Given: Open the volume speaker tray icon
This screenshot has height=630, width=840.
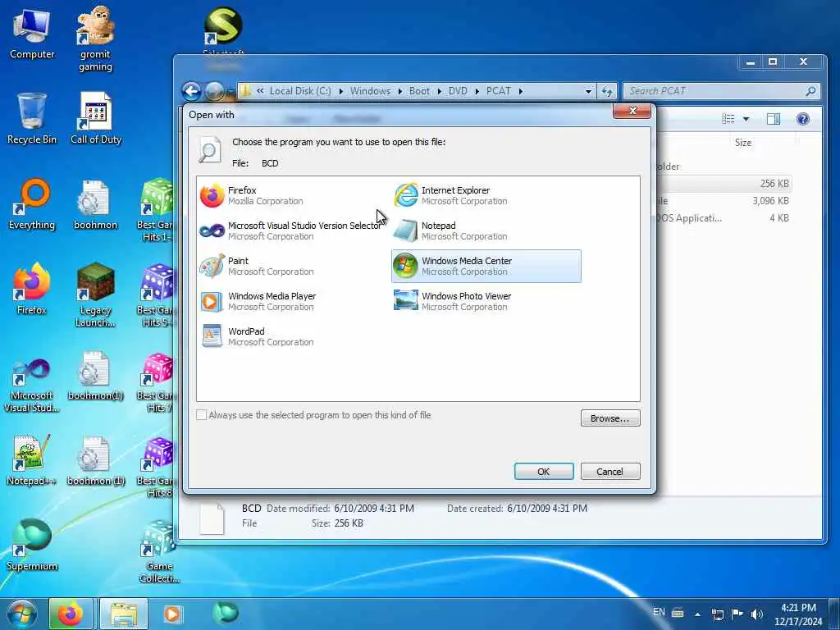Looking at the screenshot, I should pos(756,614).
